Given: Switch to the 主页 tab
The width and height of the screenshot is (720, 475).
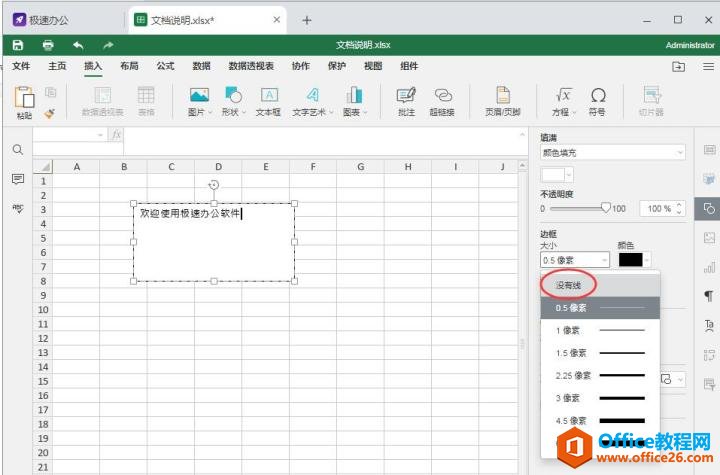Looking at the screenshot, I should tap(57, 66).
